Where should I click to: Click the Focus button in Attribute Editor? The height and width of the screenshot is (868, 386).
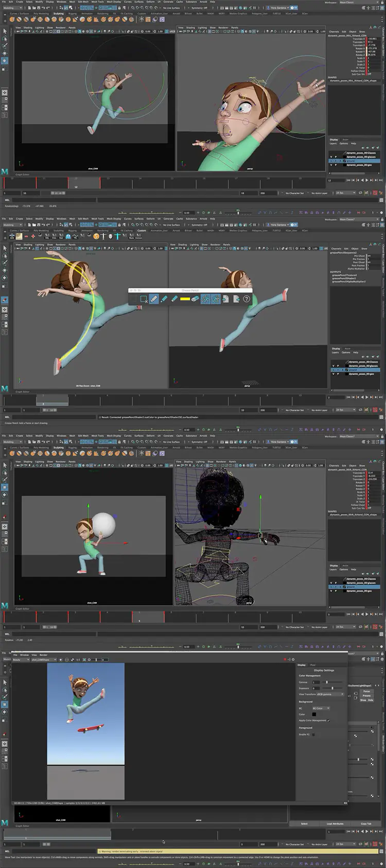click(366, 691)
